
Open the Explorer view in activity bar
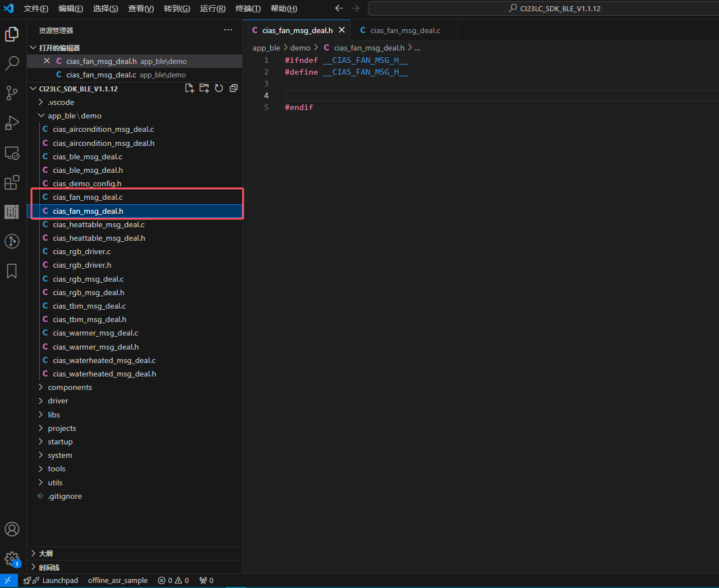click(x=12, y=34)
